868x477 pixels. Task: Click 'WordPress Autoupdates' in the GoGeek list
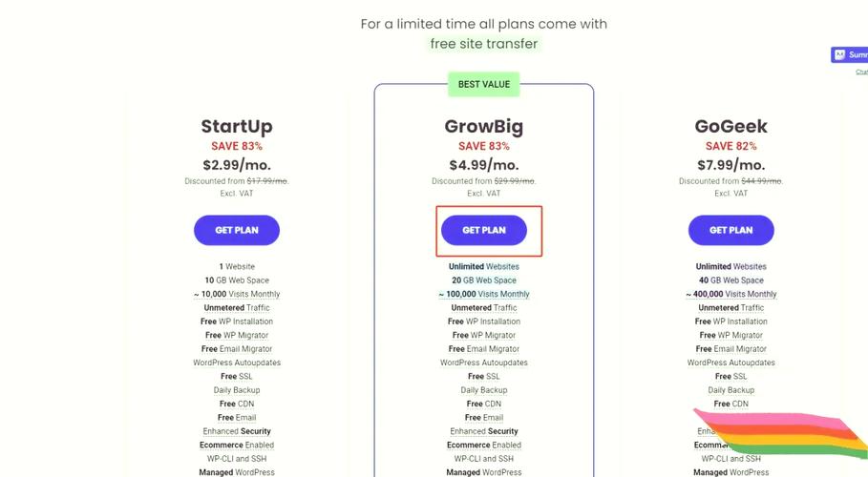pyautogui.click(x=730, y=363)
